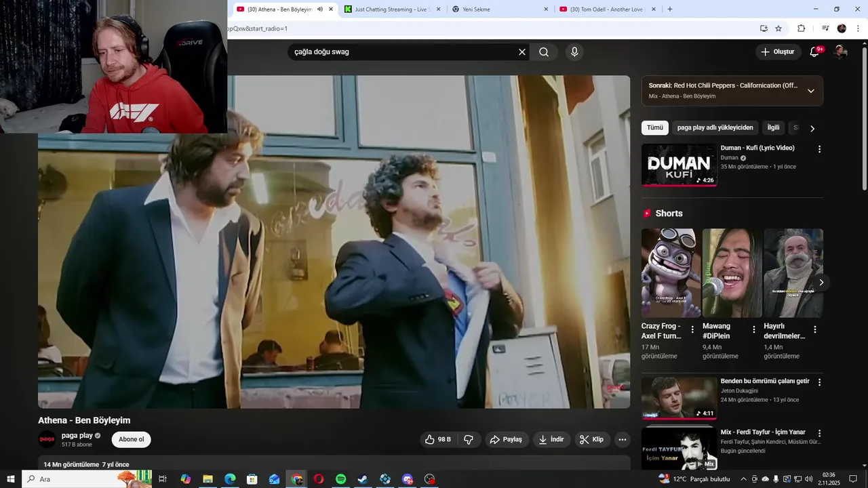The width and height of the screenshot is (868, 488).
Task: Open options for Mix - Ferdi Tayfur
Action: (819, 433)
